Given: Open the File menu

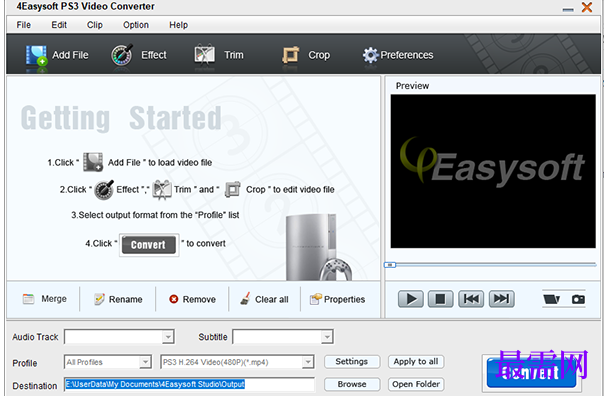Looking at the screenshot, I should 24,25.
